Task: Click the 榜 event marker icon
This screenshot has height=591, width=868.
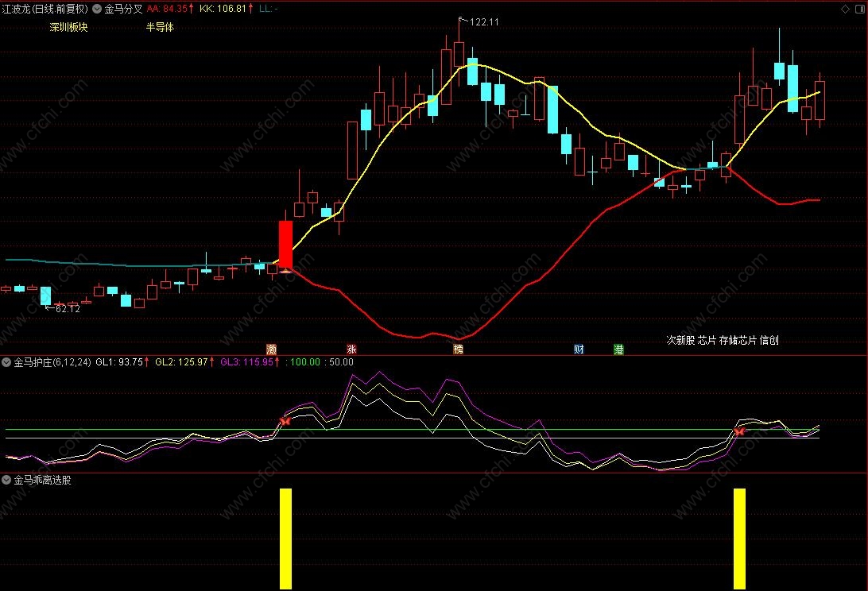Action: click(x=458, y=350)
